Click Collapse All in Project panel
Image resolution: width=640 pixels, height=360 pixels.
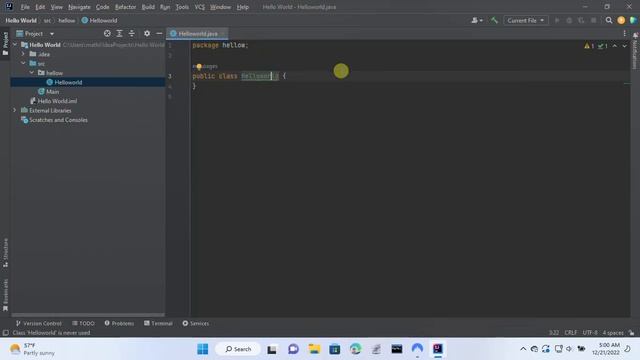pos(131,33)
